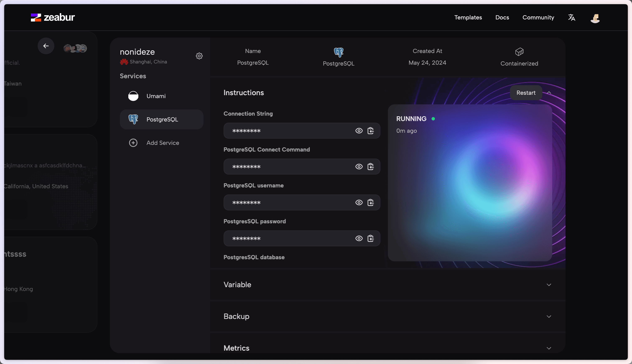Click the Services heading
Image resolution: width=632 pixels, height=364 pixels.
[133, 76]
